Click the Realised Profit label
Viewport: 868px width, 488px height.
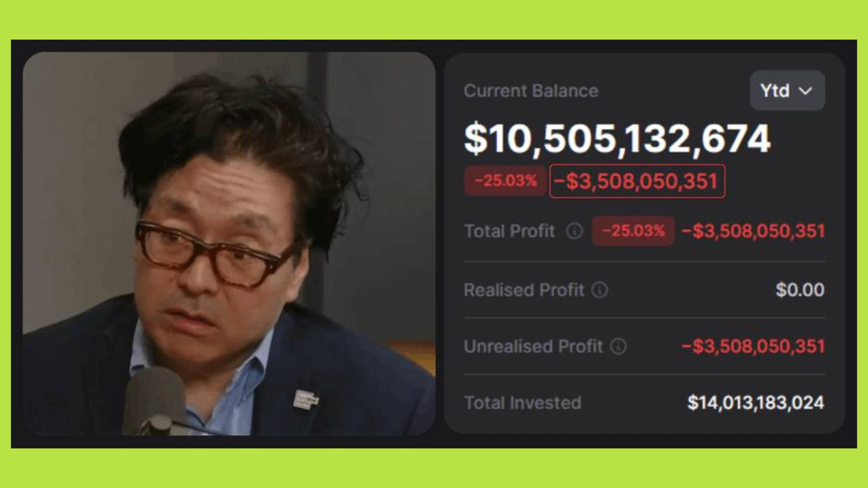(x=524, y=290)
